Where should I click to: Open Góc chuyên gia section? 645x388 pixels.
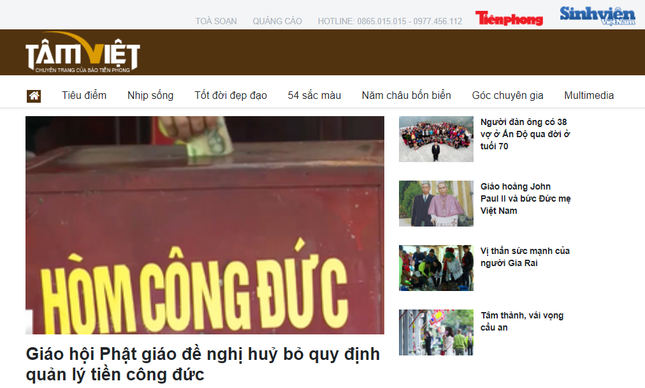click(x=507, y=95)
